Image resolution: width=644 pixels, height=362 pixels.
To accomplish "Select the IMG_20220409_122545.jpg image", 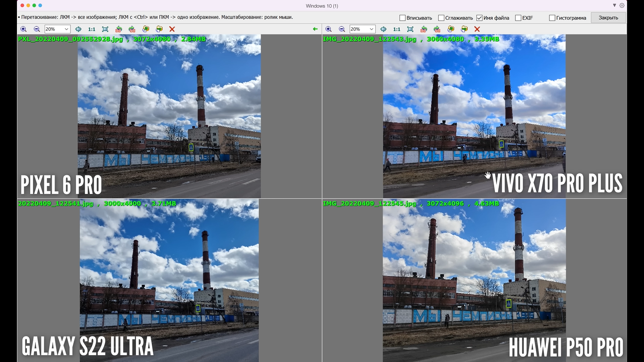I will coord(474,280).
